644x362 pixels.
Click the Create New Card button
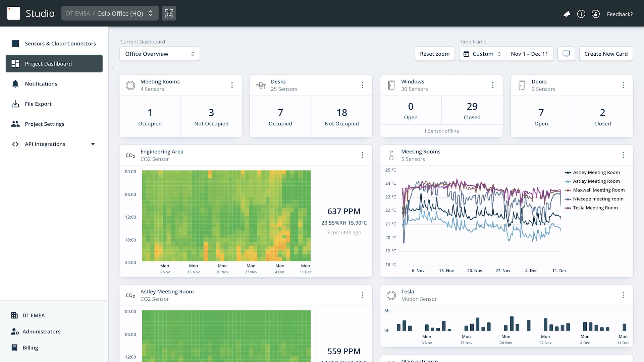pos(606,54)
